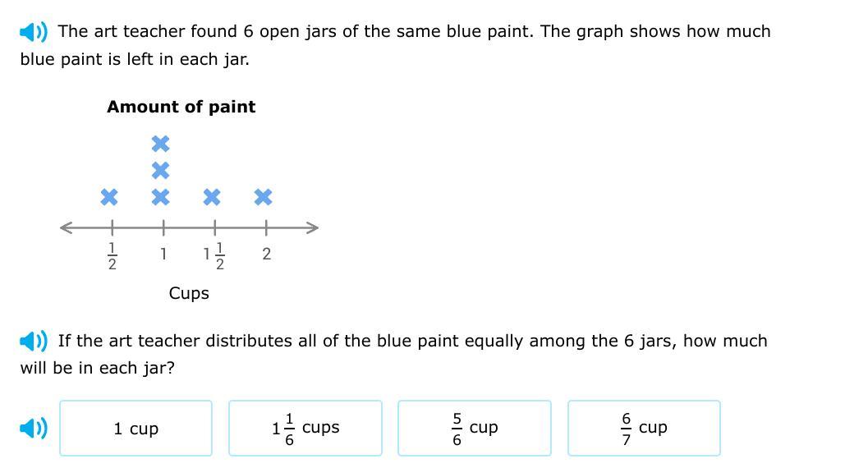Click the X mark above 2
Screen dimensions: 868x468
pyautogui.click(x=264, y=197)
